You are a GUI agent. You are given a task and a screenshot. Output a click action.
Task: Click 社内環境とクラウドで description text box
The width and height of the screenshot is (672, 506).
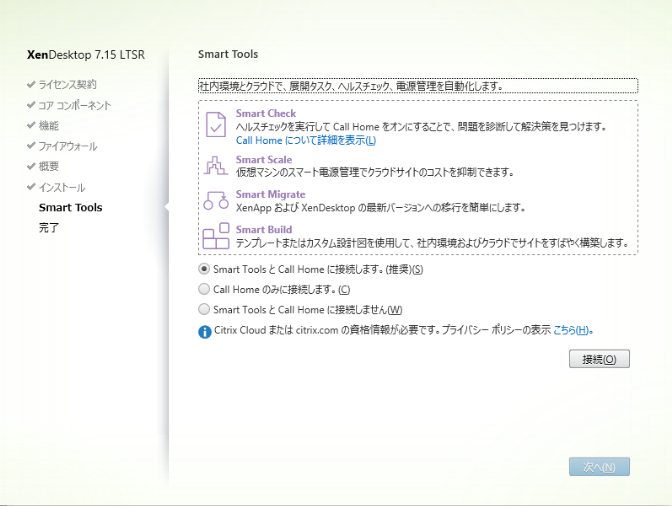tap(418, 86)
